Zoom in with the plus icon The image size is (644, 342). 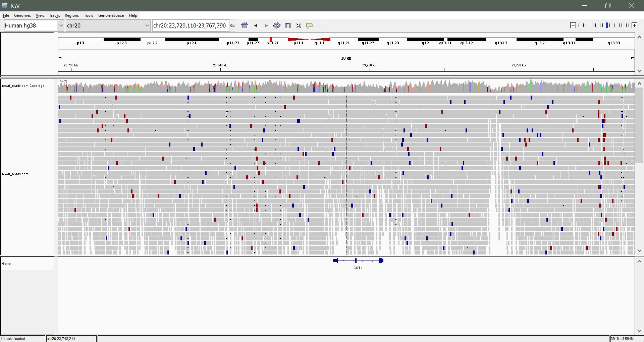[634, 25]
